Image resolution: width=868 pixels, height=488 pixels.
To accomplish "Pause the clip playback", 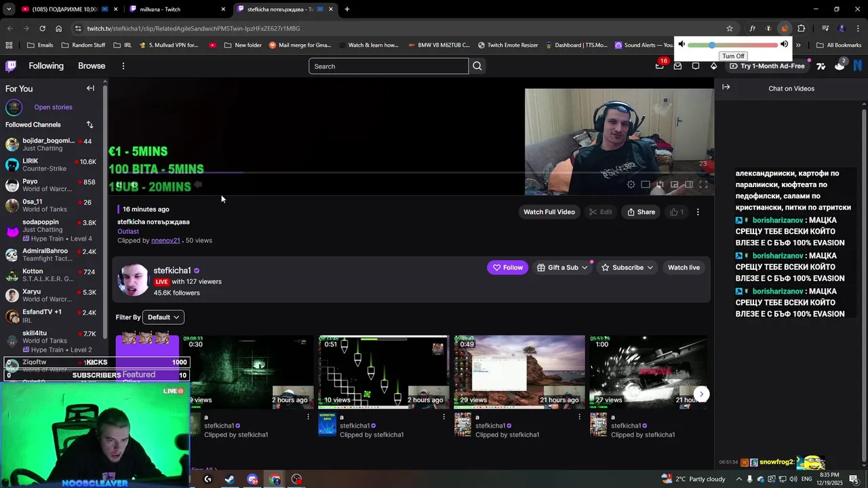I will click(x=119, y=184).
